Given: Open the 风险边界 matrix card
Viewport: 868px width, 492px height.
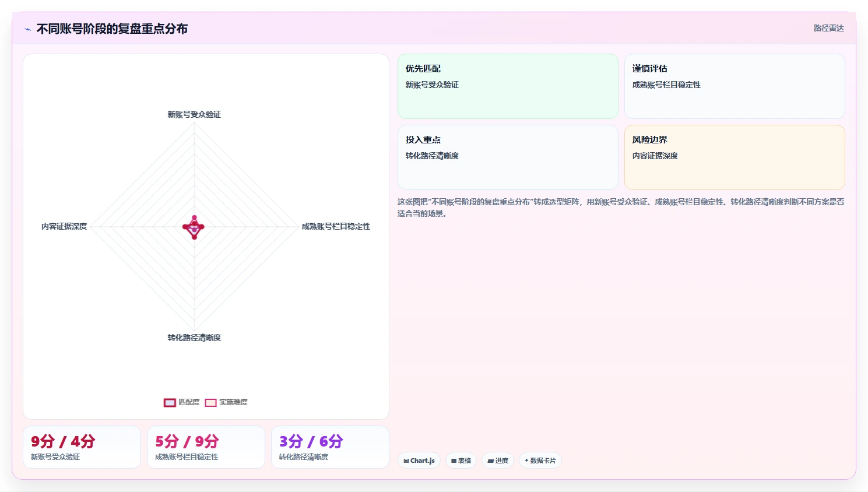Looking at the screenshot, I should tap(735, 157).
